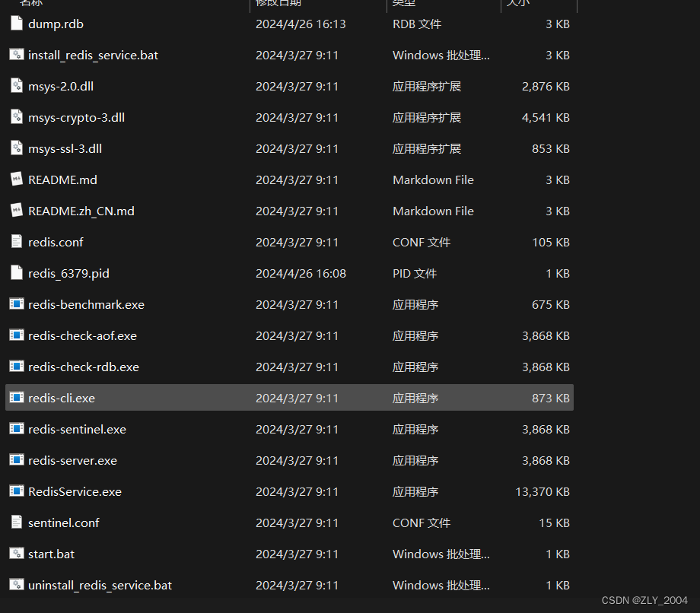Click the 4,541 KB size cell
This screenshot has width=700, height=613.
[x=546, y=118]
